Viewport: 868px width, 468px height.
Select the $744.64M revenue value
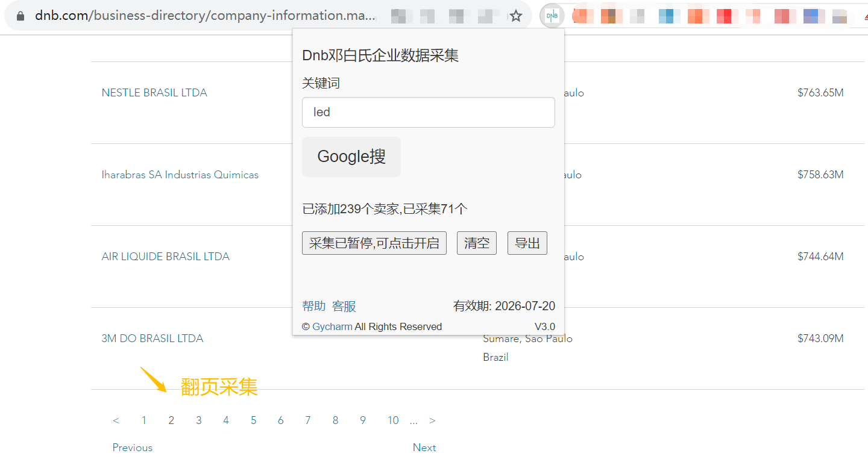click(x=820, y=257)
